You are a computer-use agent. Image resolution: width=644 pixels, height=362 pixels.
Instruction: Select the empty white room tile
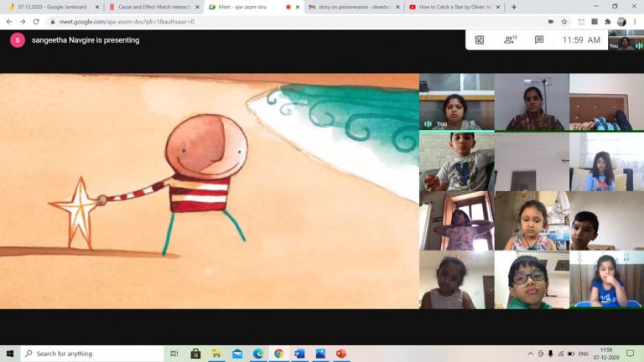click(532, 161)
